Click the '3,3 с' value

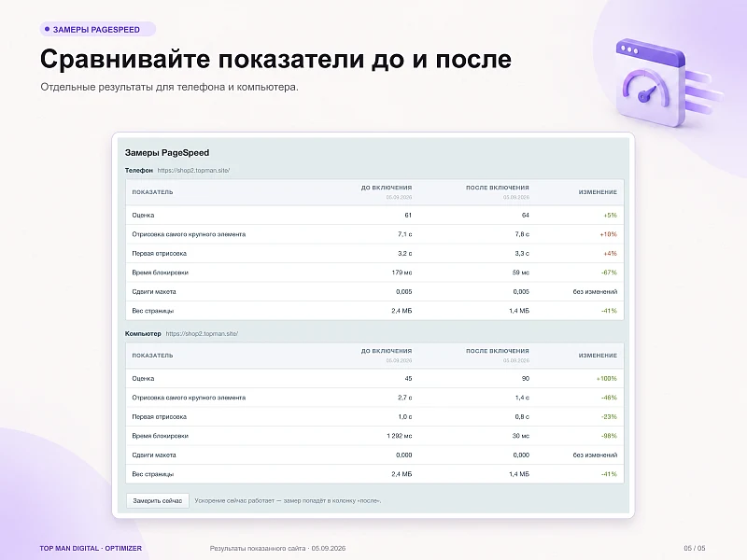tap(522, 253)
